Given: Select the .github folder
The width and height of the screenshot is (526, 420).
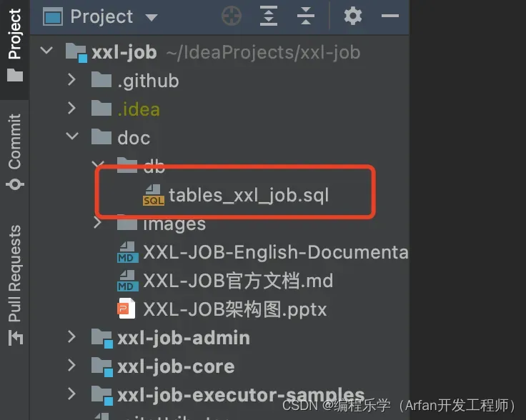Looking at the screenshot, I should (x=148, y=81).
